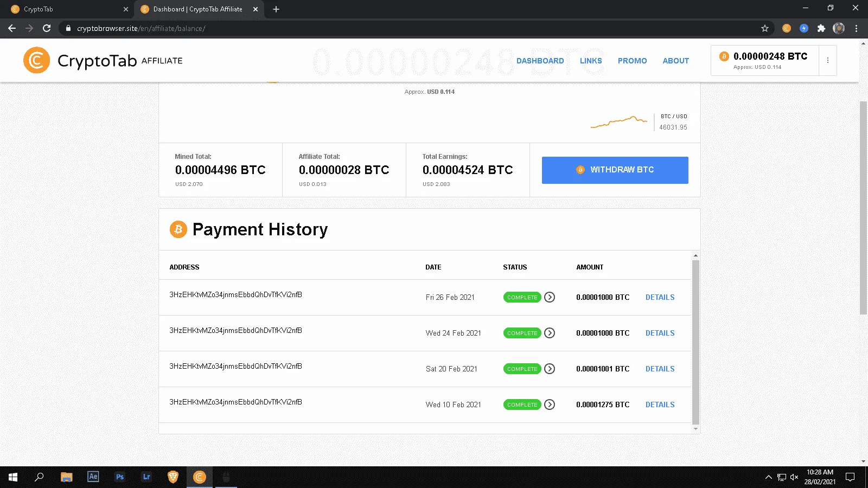Open DETAILS for Sat 20 Feb 2021 payment
This screenshot has height=488, width=868.
[660, 369]
